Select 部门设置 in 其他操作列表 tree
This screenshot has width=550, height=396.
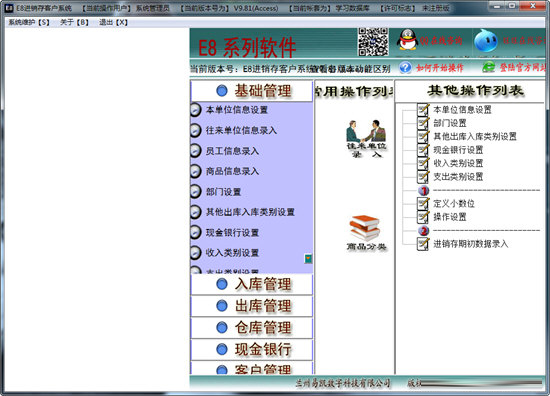(450, 123)
